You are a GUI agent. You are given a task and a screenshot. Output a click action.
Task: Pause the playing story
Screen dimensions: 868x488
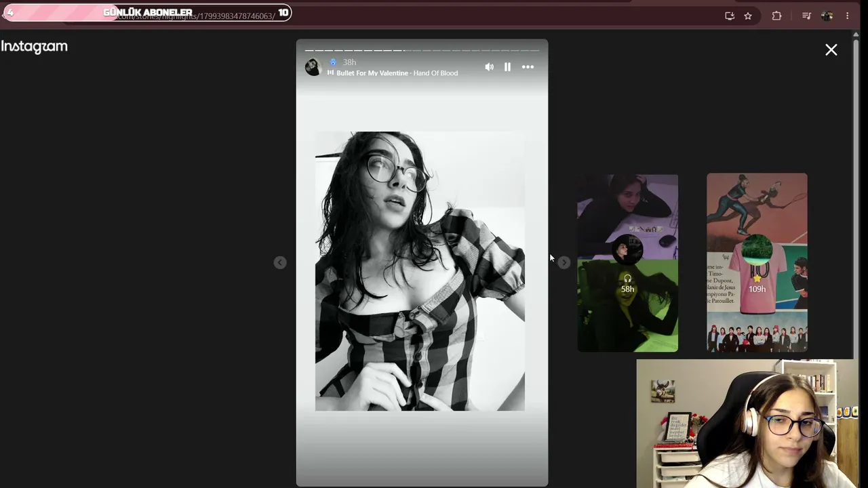click(x=507, y=67)
